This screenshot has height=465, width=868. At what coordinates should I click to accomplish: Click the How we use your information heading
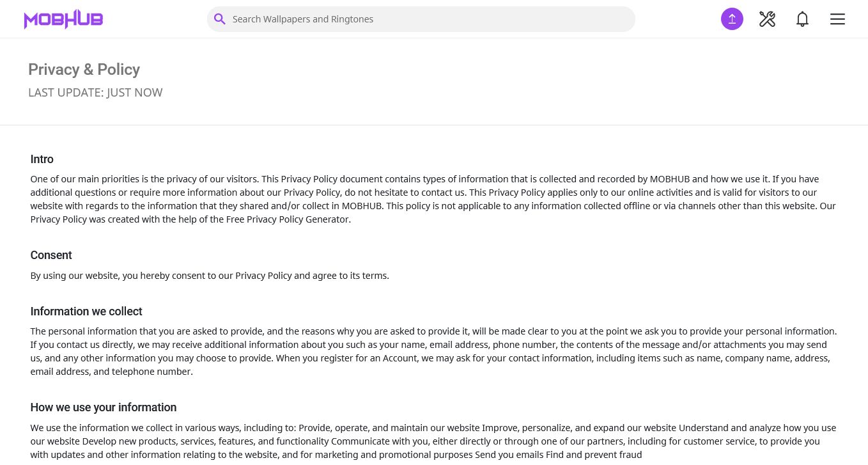click(104, 407)
